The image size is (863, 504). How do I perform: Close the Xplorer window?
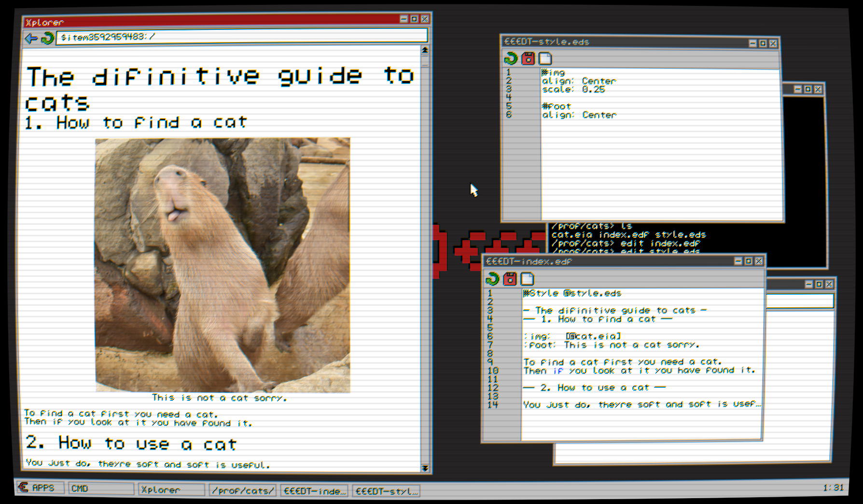[424, 19]
